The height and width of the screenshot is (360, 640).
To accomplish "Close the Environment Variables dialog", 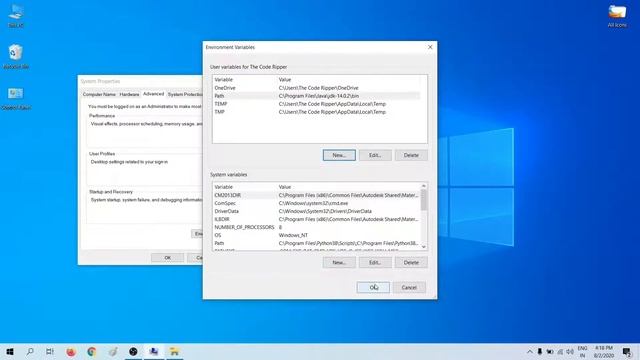I will point(430,47).
